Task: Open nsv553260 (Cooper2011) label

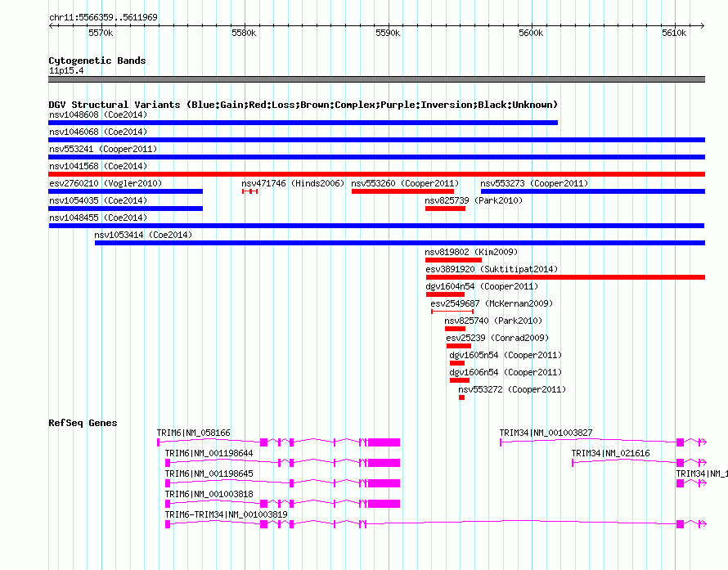Action: click(x=405, y=183)
